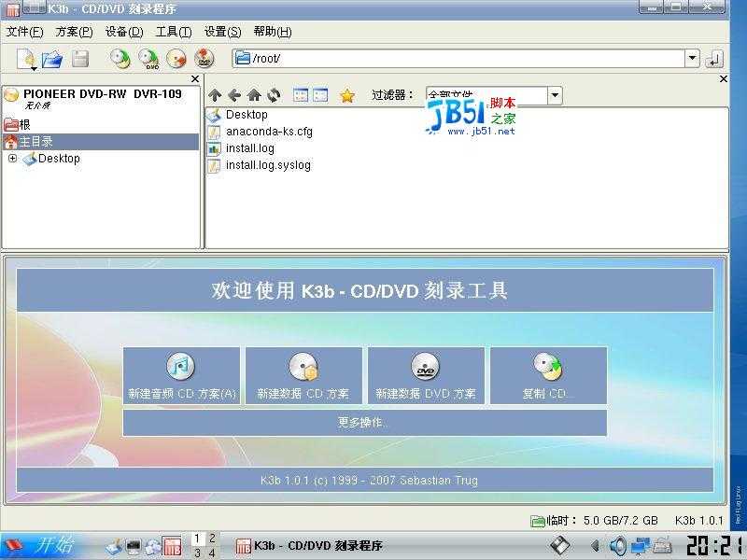Go back with the left arrow icon
The image size is (747, 560).
point(234,95)
